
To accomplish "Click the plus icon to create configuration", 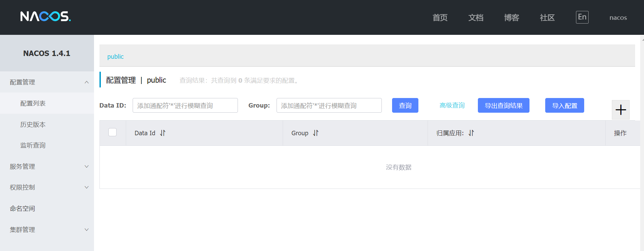I will pos(620,110).
